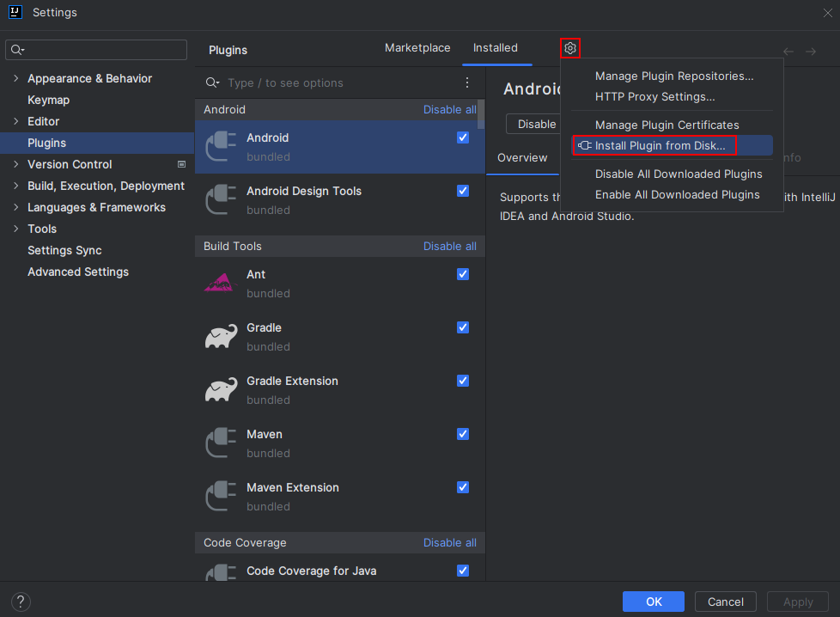The image size is (840, 617).
Task: Expand the Tools settings node
Action: coord(16,229)
